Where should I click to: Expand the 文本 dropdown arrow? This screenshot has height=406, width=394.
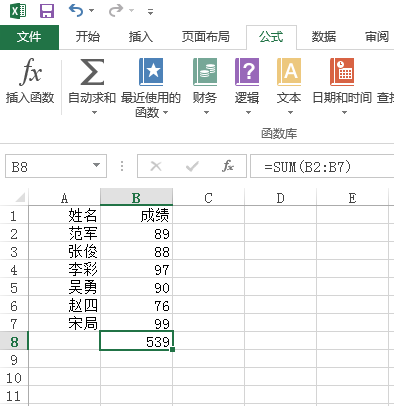(x=290, y=113)
